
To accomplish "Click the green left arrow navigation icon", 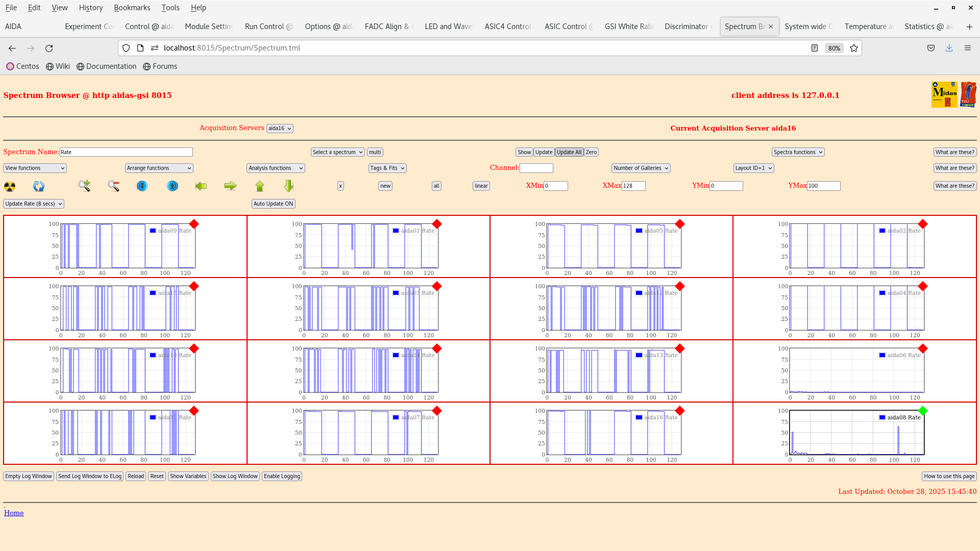I will [x=201, y=186].
